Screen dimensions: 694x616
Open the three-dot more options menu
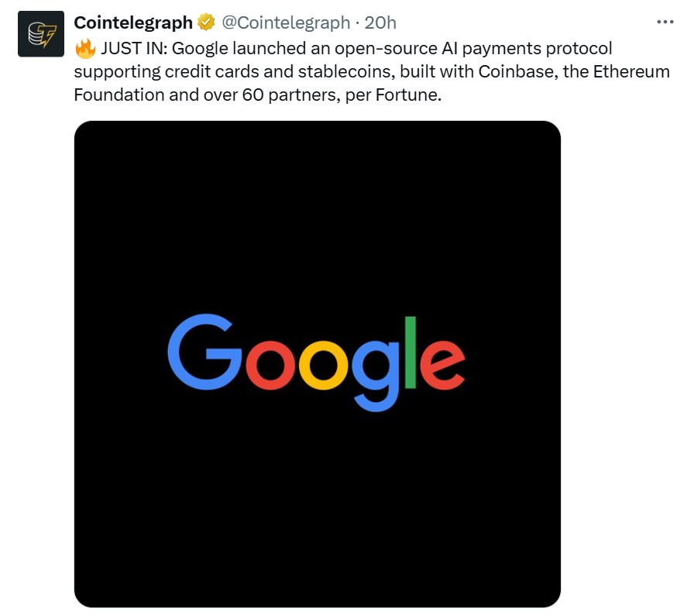coord(665,22)
